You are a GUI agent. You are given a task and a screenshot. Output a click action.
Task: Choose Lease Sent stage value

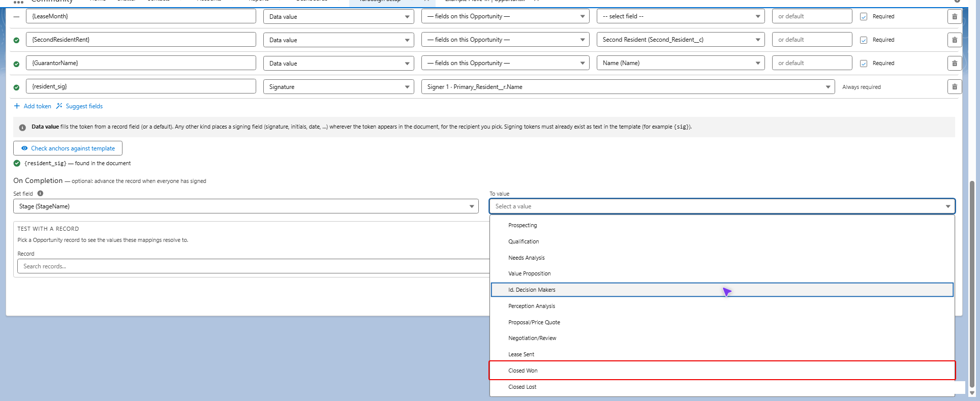coord(722,354)
